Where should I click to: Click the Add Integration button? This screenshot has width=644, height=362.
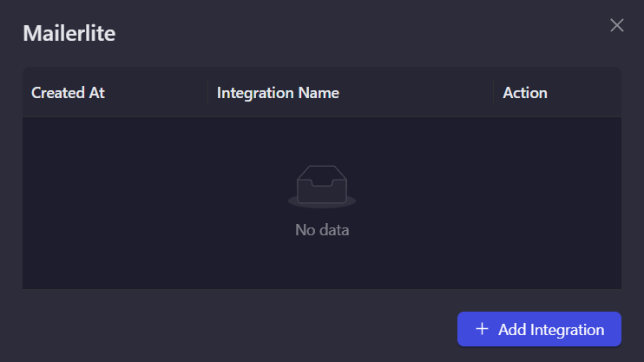point(539,329)
